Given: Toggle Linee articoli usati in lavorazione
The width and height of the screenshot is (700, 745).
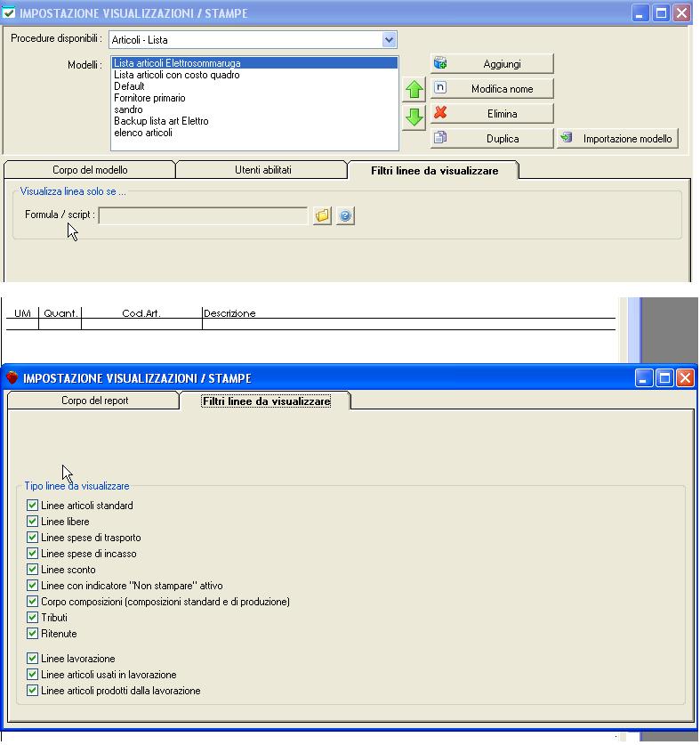Looking at the screenshot, I should pos(32,674).
